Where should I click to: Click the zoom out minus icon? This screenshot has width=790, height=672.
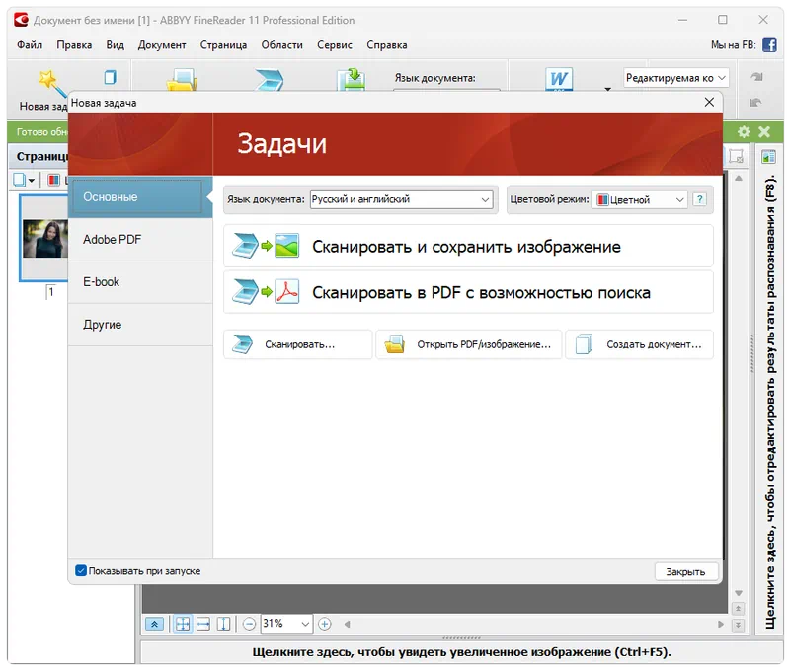(249, 625)
